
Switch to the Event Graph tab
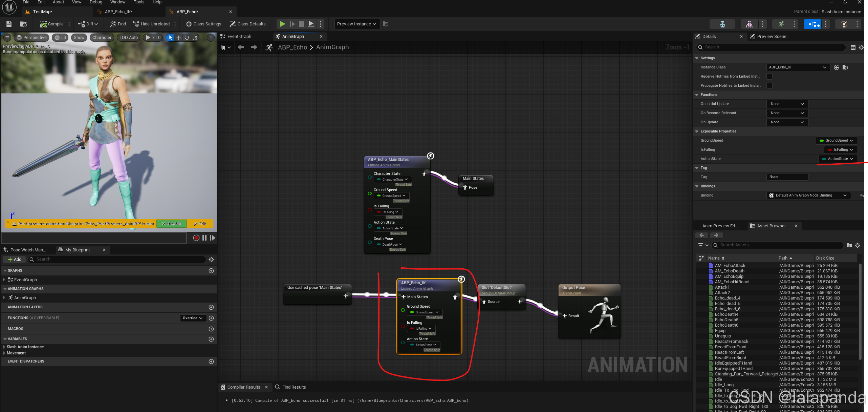(x=239, y=37)
